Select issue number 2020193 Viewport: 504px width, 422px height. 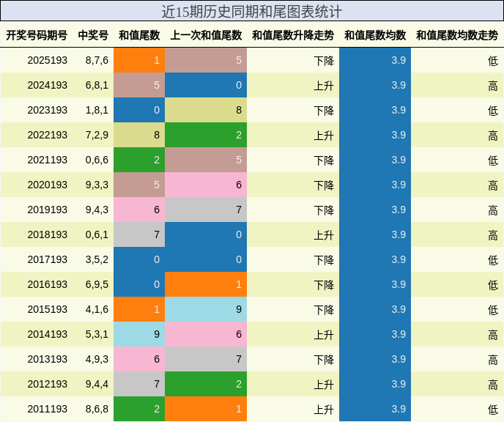click(47, 185)
